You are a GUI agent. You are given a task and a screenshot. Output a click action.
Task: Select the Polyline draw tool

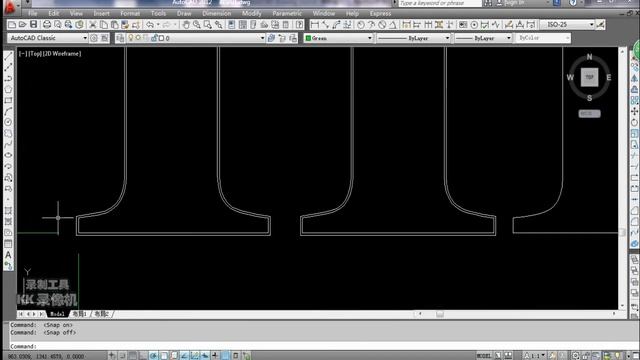(8, 78)
